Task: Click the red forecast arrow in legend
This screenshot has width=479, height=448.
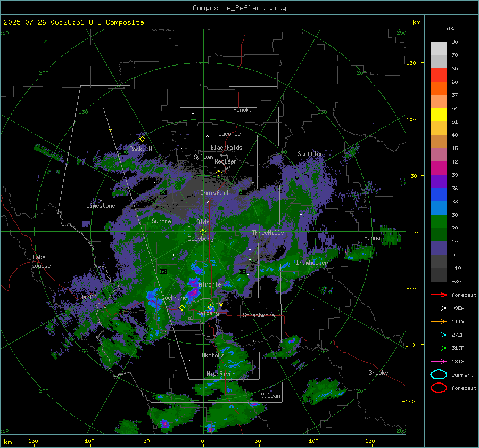Action: click(439, 295)
